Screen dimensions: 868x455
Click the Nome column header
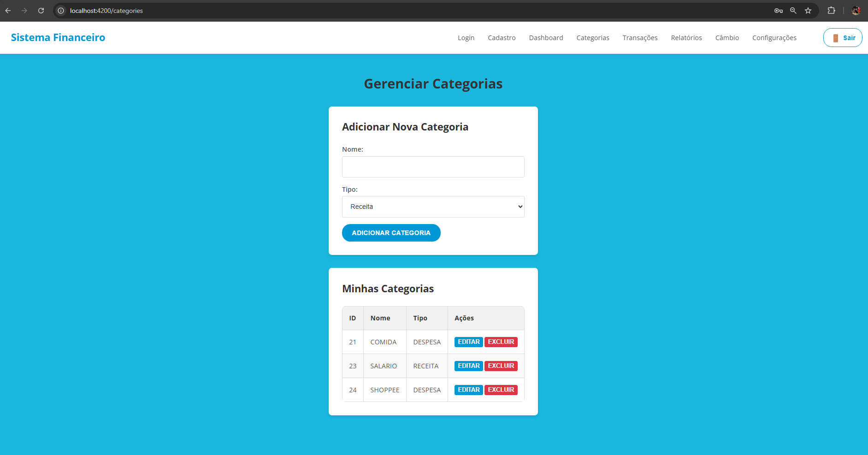pyautogui.click(x=385, y=318)
